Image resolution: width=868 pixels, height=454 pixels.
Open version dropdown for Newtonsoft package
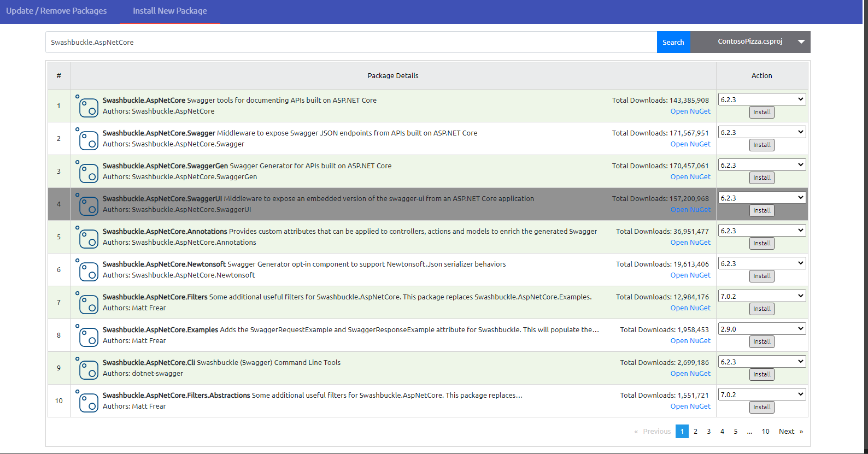point(762,263)
